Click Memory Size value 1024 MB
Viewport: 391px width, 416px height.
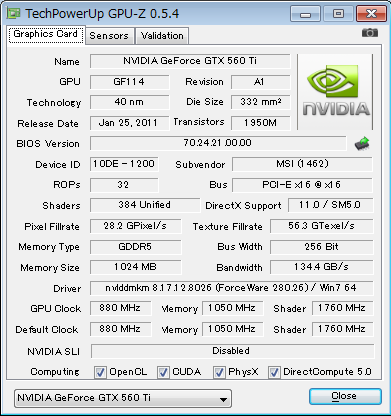[135, 267]
